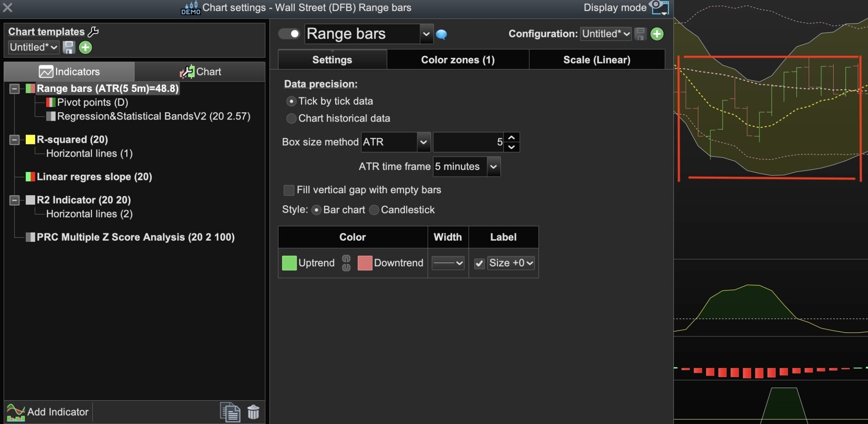Toggle the Range bars on/off switch
This screenshot has width=868, height=424.
point(289,34)
